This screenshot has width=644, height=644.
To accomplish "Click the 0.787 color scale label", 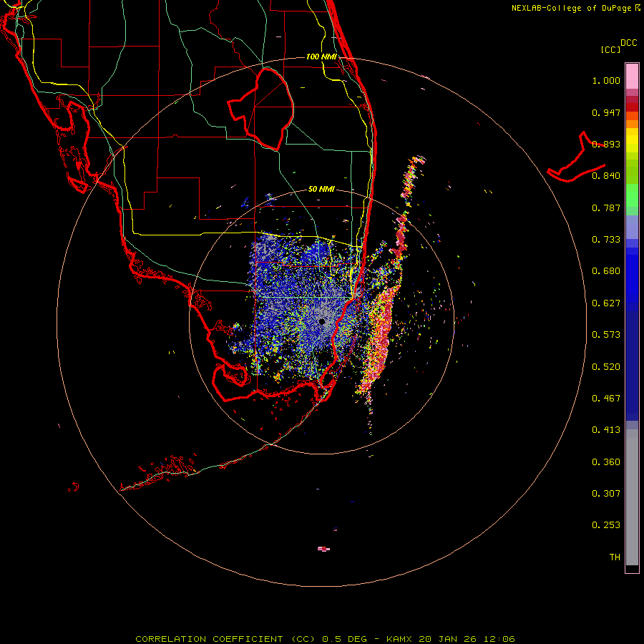I will pyautogui.click(x=606, y=208).
